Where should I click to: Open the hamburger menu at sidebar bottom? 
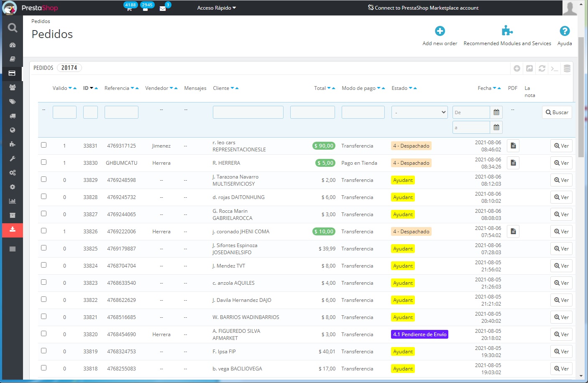pyautogui.click(x=13, y=249)
